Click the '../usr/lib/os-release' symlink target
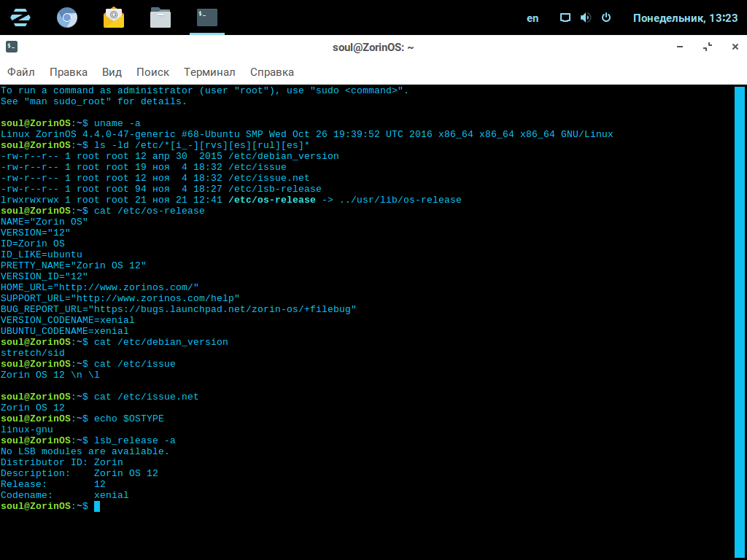 (x=400, y=200)
